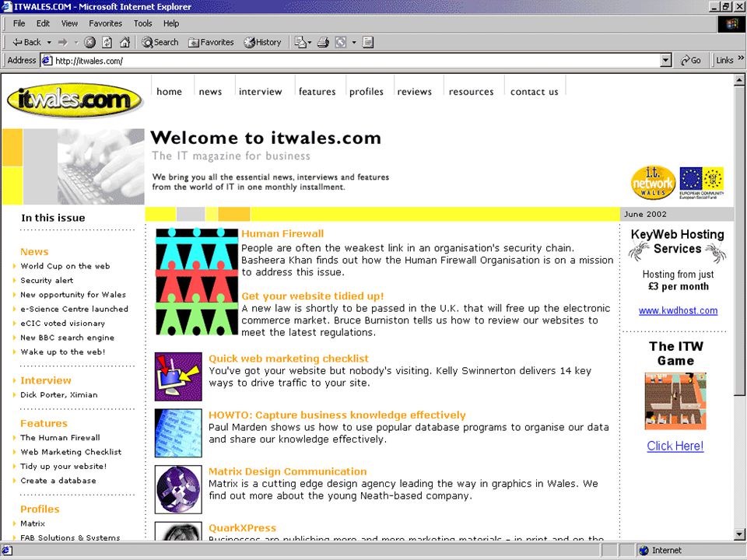Screen dimensions: 747x560
Task: Open the profiles nav tab
Action: coord(366,92)
